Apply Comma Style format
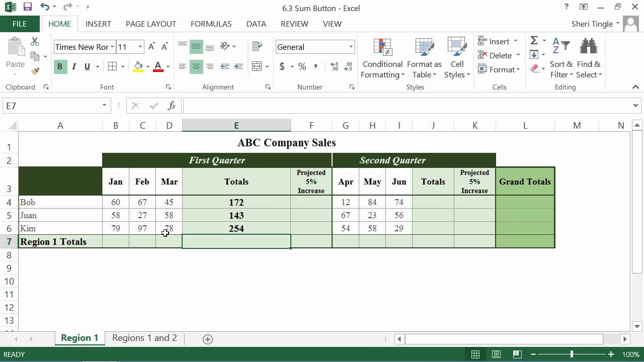Image resolution: width=644 pixels, height=362 pixels. coord(315,66)
